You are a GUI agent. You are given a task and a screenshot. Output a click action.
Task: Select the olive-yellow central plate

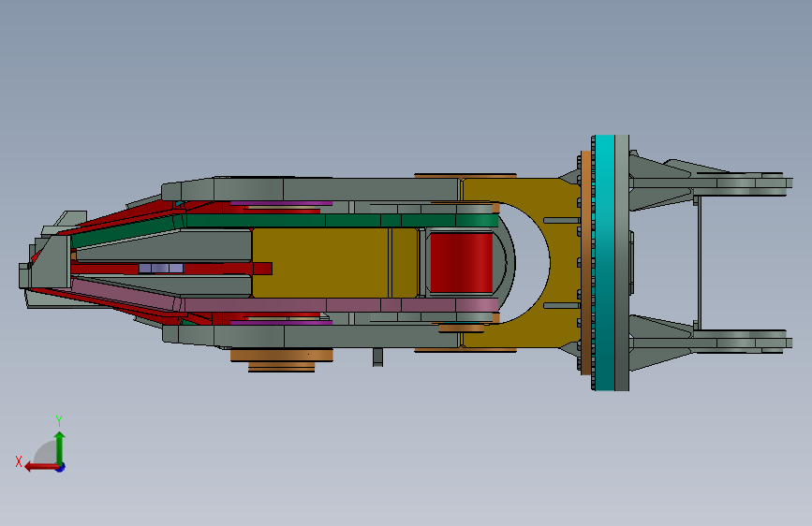[x=334, y=262]
